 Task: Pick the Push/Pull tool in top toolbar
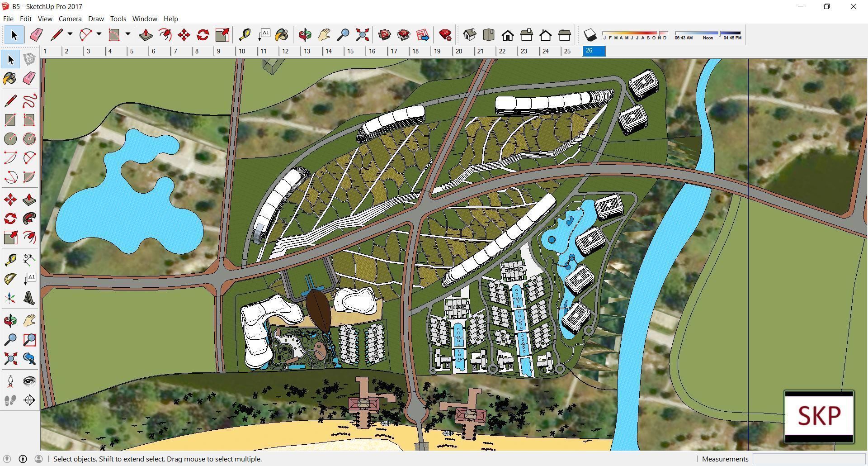[146, 35]
